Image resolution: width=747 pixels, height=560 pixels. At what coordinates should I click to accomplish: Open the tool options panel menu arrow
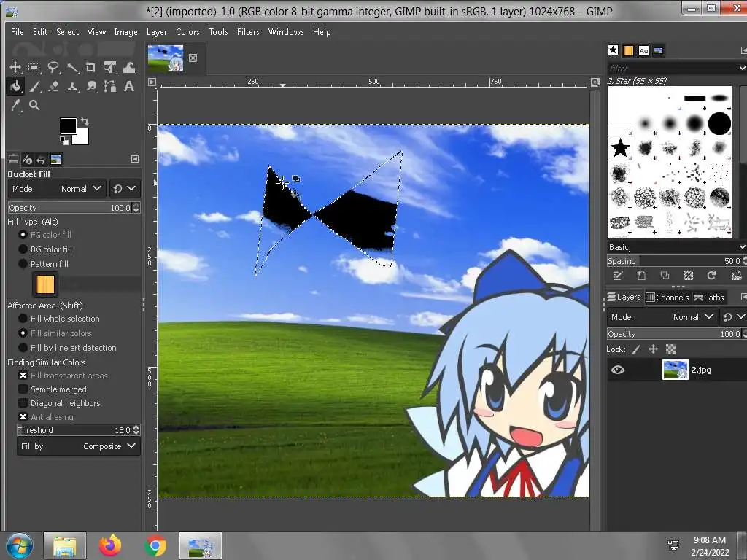(135, 159)
